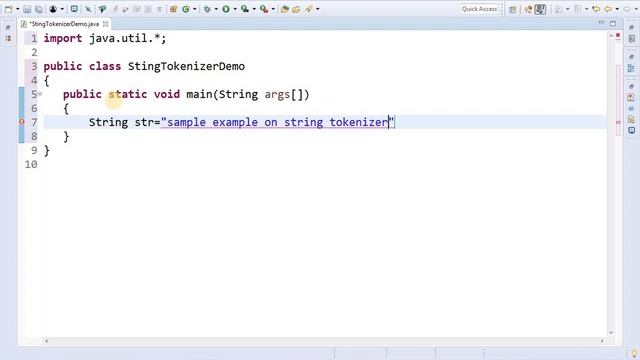Close the StingTokenizerDemo.java tab
This screenshot has height=360, width=640.
pyautogui.click(x=105, y=24)
